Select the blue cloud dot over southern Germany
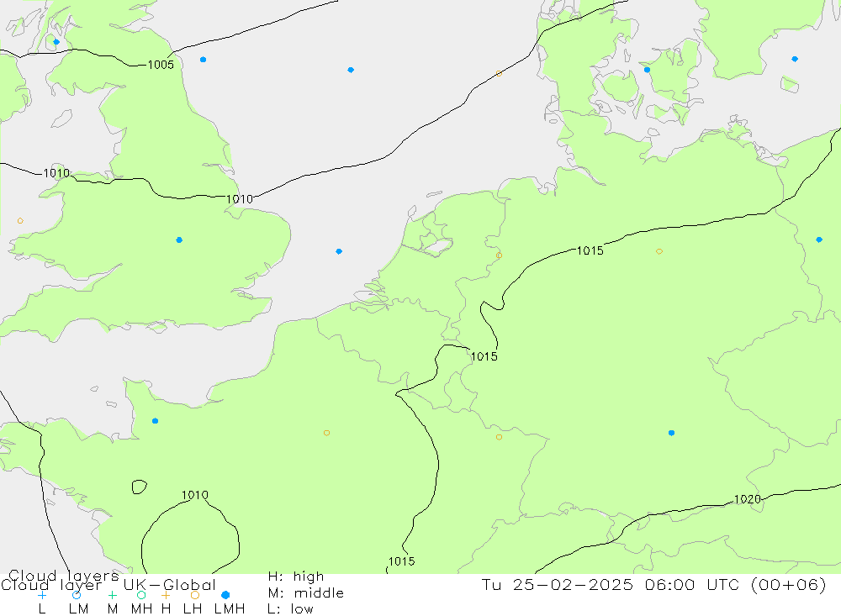 (671, 433)
